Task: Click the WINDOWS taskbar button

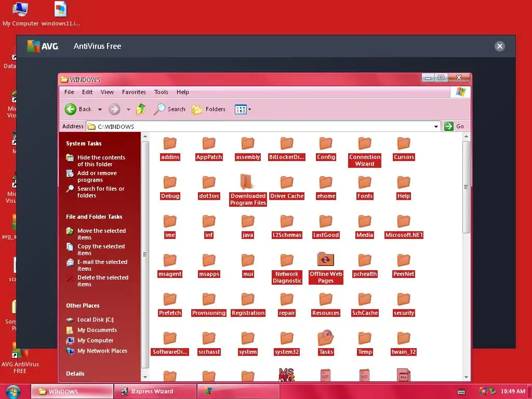Action: click(72, 391)
